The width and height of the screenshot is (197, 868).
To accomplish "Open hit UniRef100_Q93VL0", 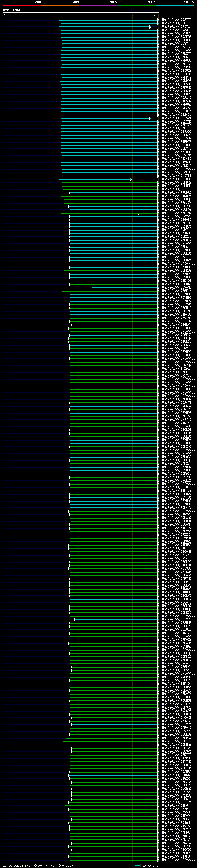I will point(177,26).
